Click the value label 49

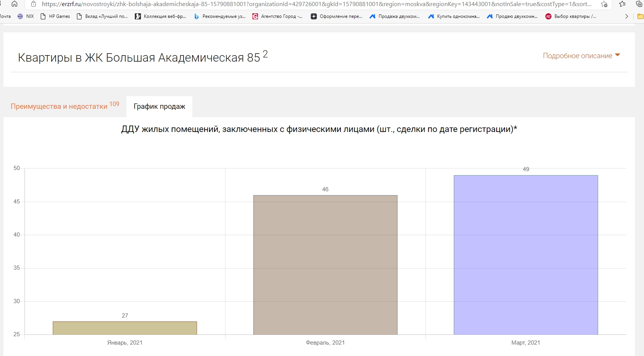tap(526, 169)
